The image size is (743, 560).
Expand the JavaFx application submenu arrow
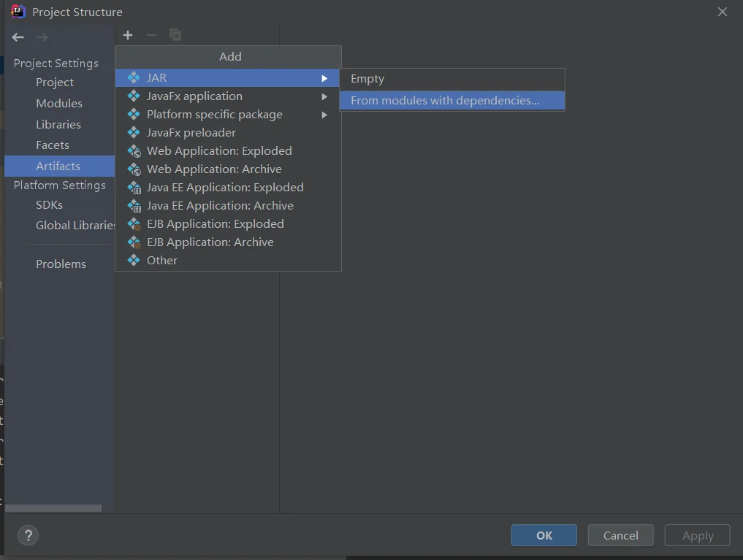[x=324, y=96]
